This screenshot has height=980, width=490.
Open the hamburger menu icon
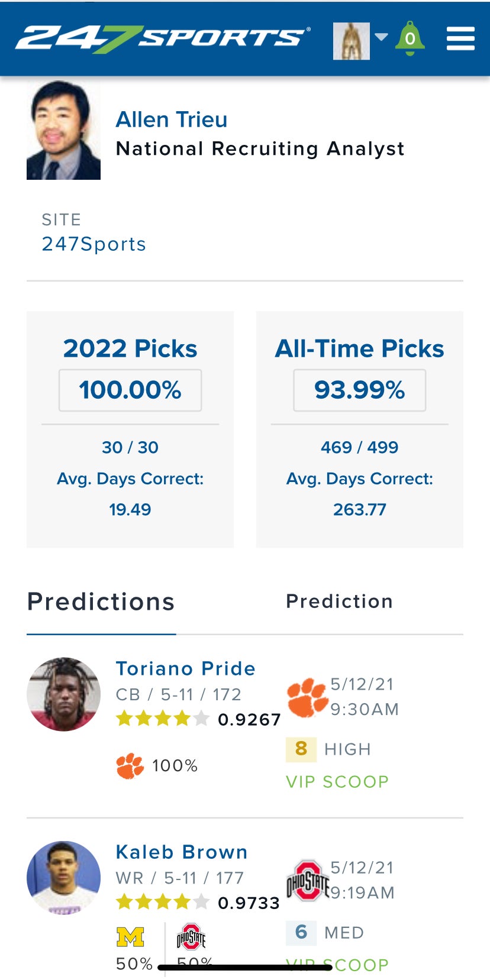point(460,39)
